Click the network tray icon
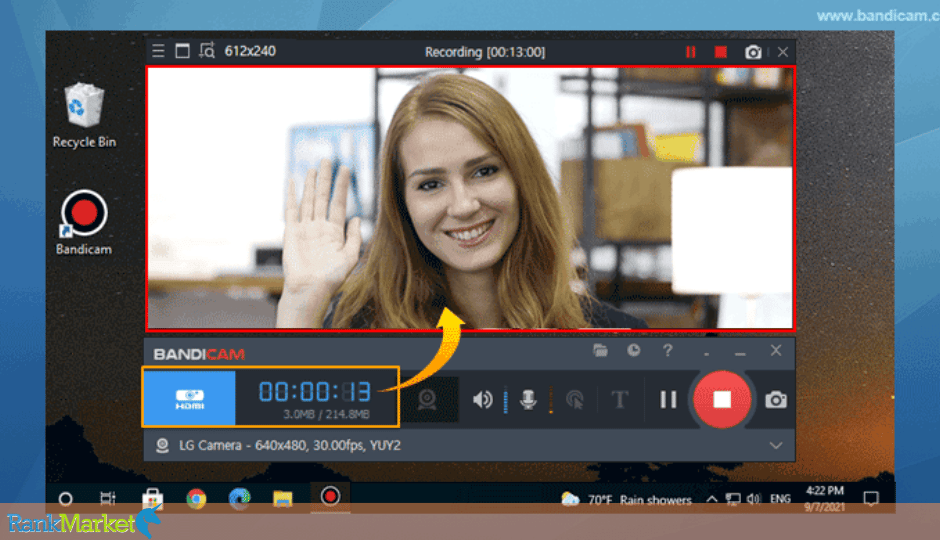 pos(733,499)
